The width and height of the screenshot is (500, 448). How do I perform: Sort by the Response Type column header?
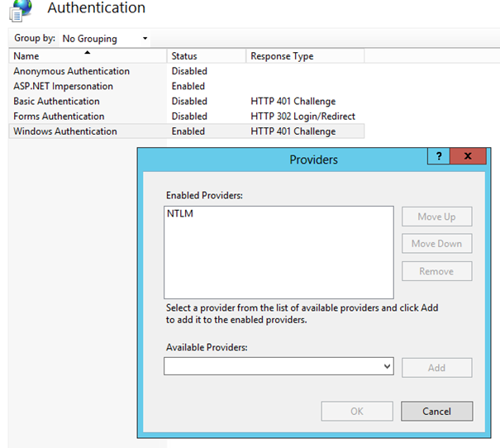305,56
